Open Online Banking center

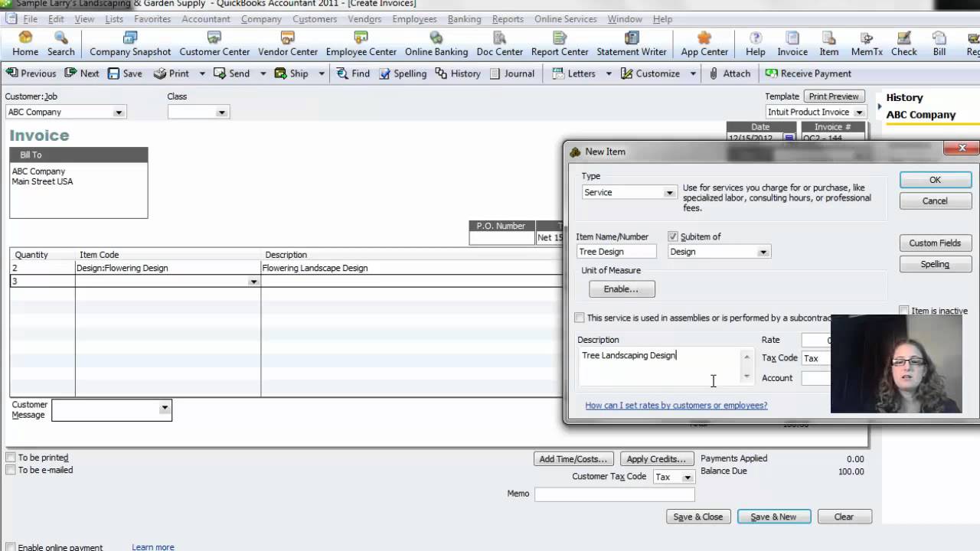click(x=436, y=44)
